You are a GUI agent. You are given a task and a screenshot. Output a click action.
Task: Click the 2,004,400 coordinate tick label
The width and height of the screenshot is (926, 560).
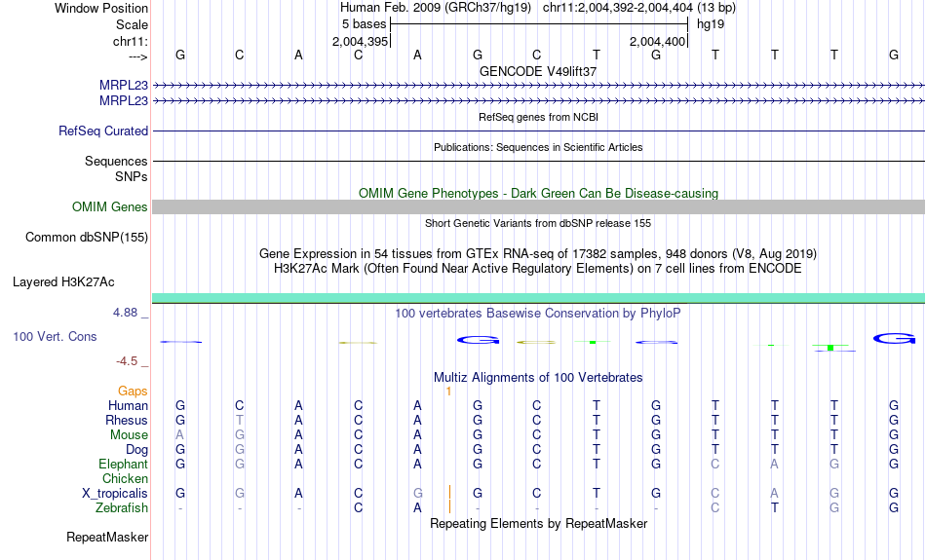[x=657, y=41]
